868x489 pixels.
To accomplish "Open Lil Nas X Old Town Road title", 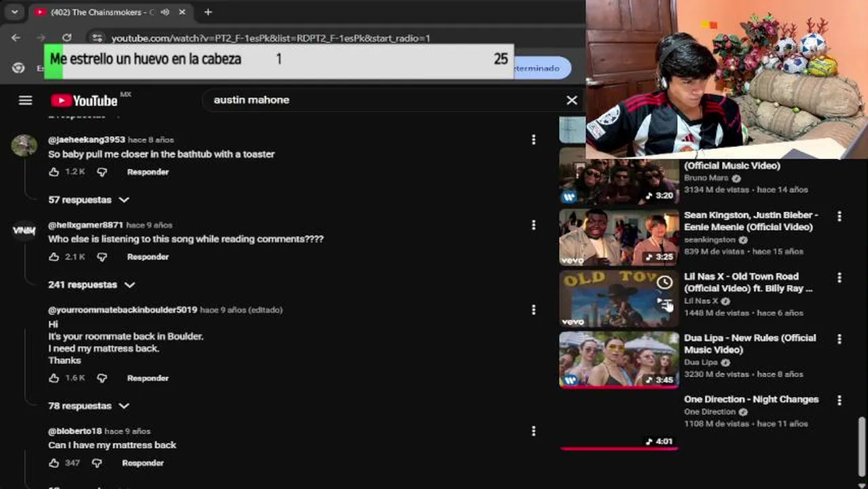I will point(748,283).
